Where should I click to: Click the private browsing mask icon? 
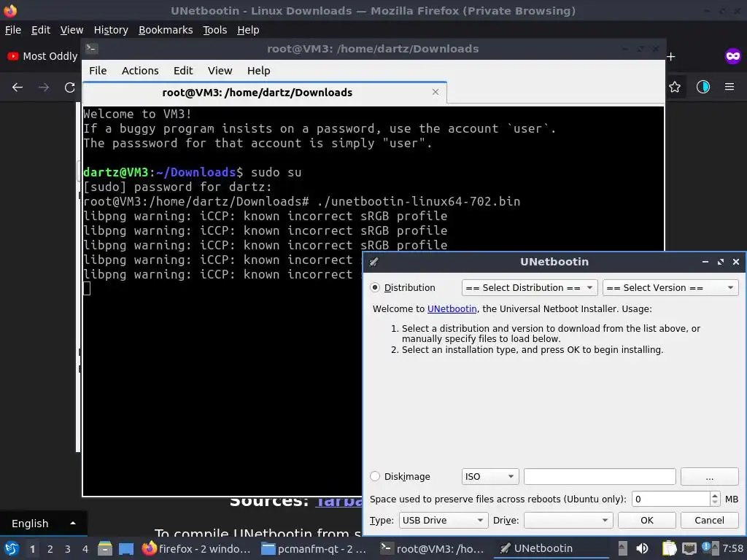pos(733,56)
